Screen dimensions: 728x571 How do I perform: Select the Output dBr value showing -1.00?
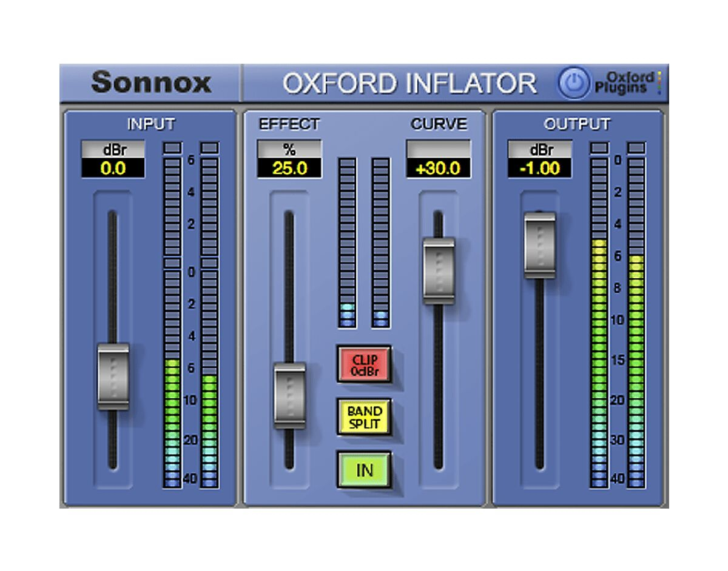[x=540, y=169]
